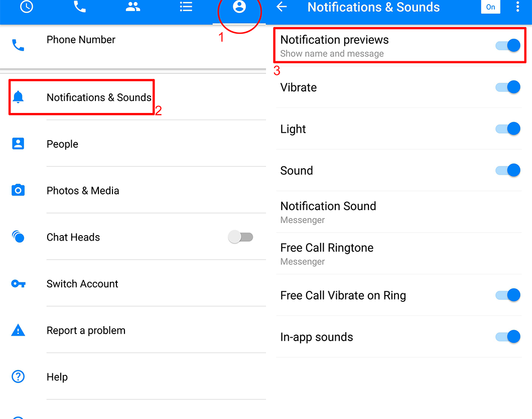Tap the warning triangle icon for Report a problem
Viewport: 532px width, 419px height.
click(x=18, y=330)
